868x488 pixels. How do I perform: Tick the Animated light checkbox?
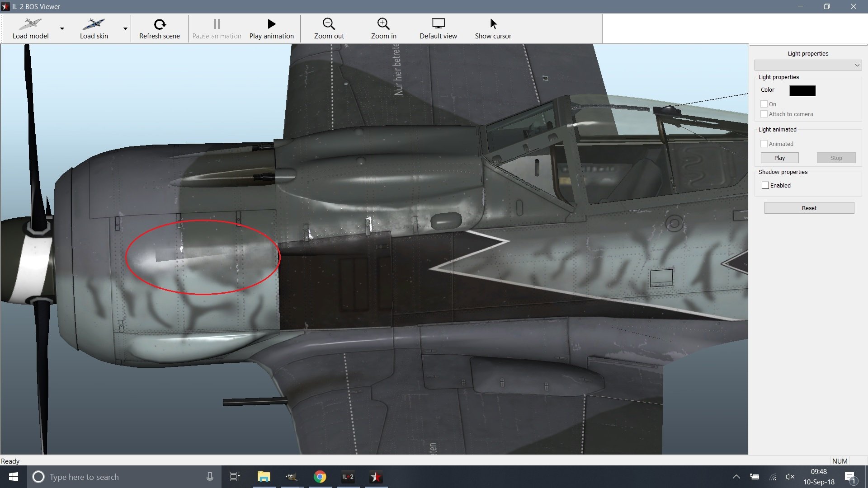point(764,144)
